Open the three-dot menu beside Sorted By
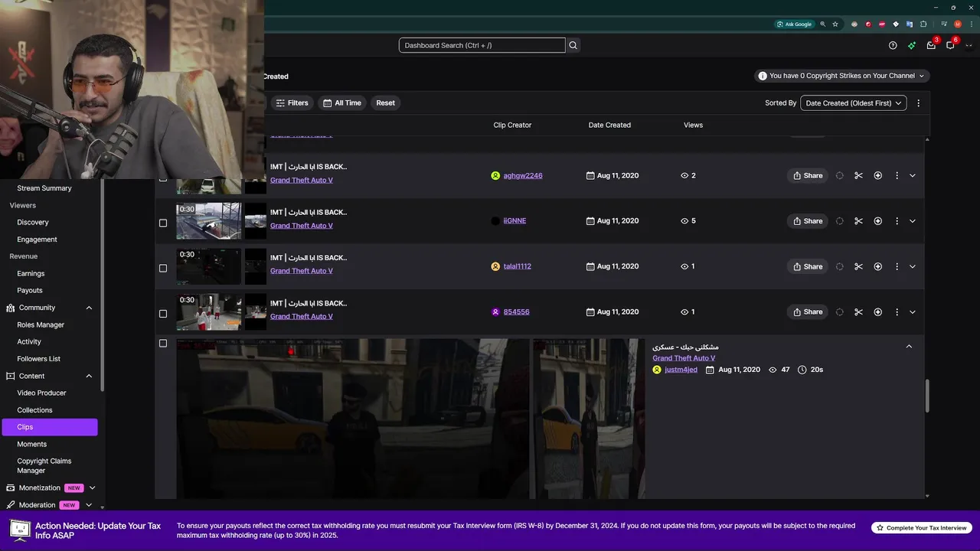Viewport: 980px width, 551px height. (x=919, y=103)
